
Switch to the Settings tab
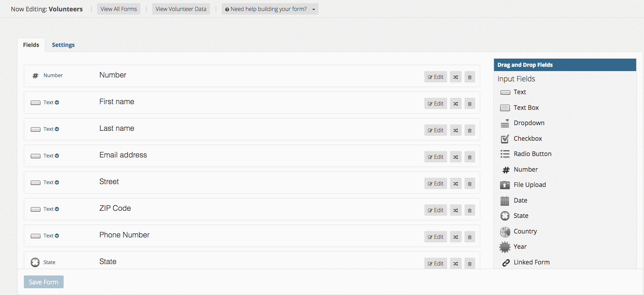[63, 45]
